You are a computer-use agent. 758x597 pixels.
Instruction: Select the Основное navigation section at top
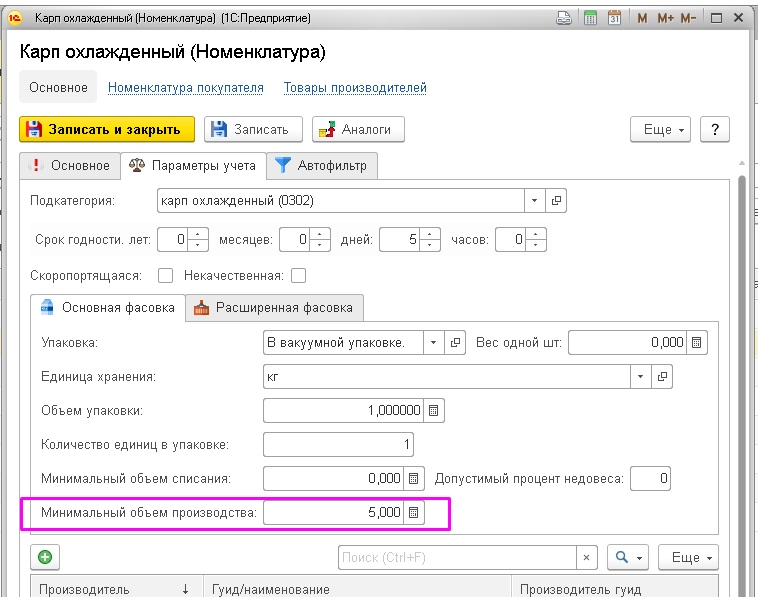tap(58, 87)
